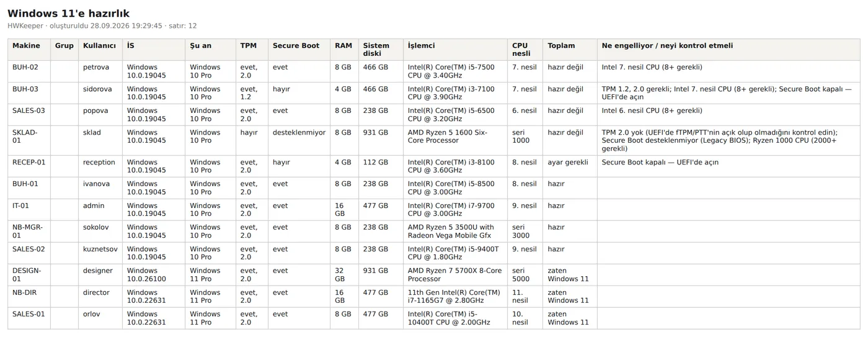
Task: Click the İşlemci column header
Action: point(456,50)
